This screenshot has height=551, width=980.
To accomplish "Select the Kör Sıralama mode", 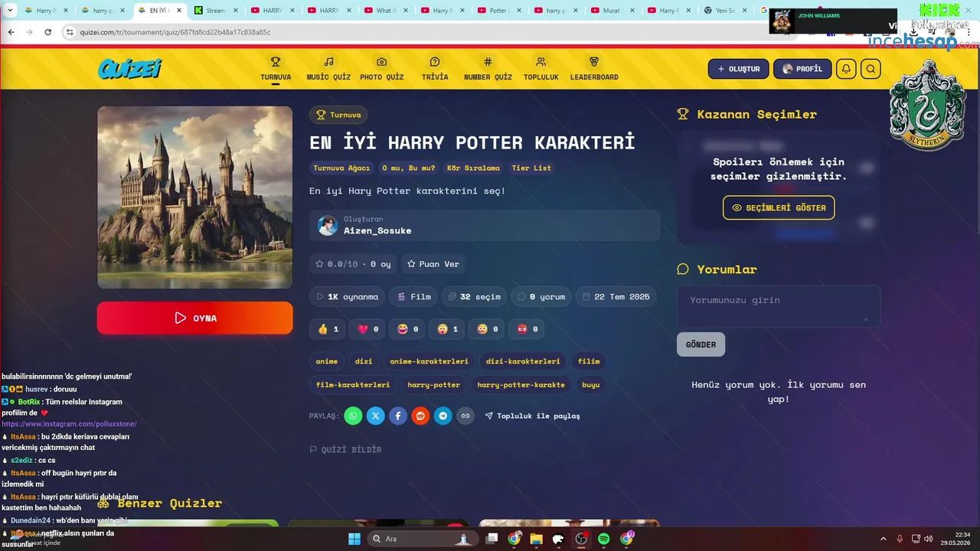I will pos(473,168).
